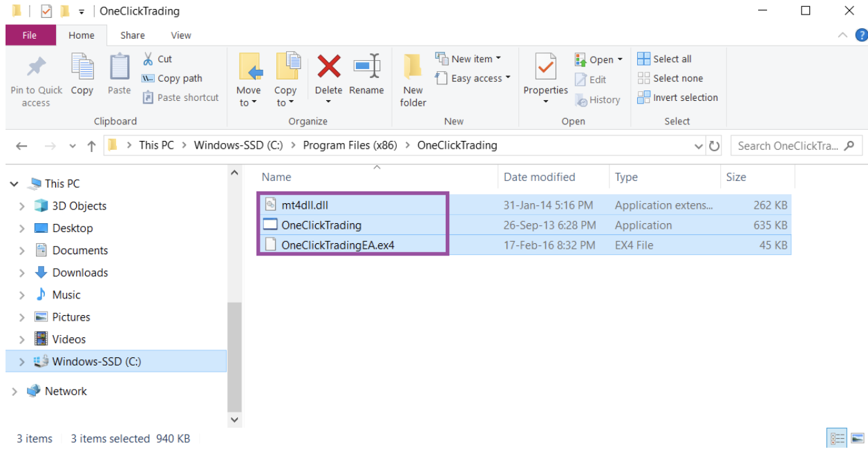The image size is (868, 456).
Task: Go back with the Back arrow
Action: pyautogui.click(x=21, y=146)
